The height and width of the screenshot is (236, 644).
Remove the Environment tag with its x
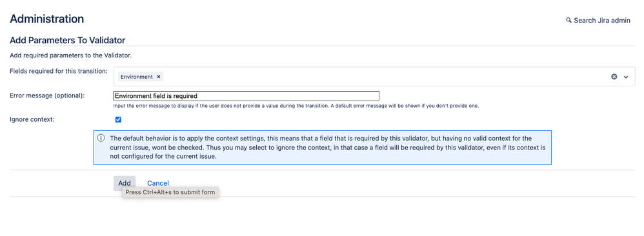coord(159,77)
